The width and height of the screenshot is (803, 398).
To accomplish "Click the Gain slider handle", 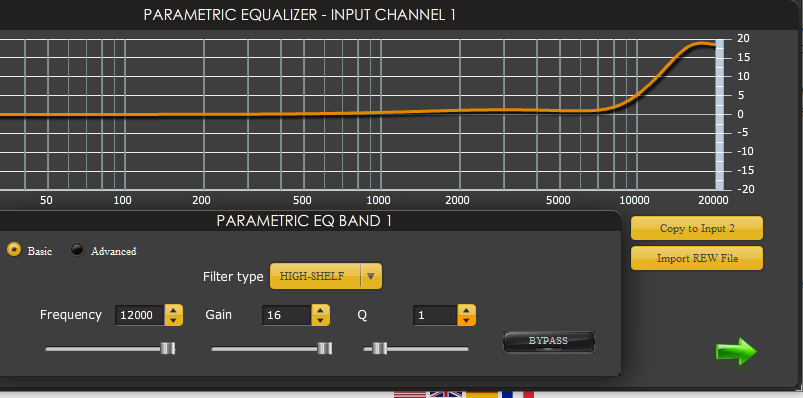I will coord(324,348).
